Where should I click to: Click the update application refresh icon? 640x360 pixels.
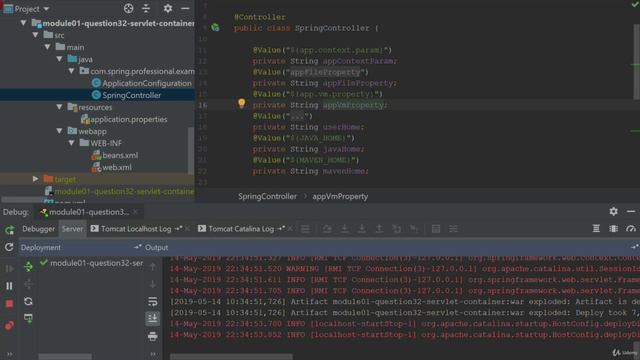9,247
